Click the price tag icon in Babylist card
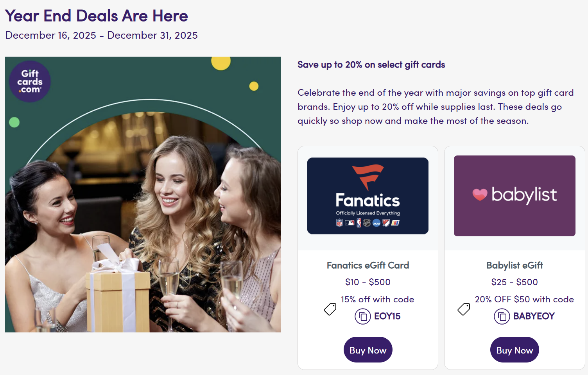The height and width of the screenshot is (375, 588). 464,309
